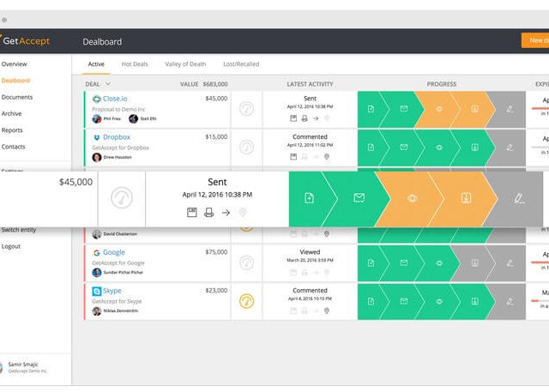This screenshot has height=392, width=549.
Task: Click the Skype logo icon beside deal name
Action: pos(97,291)
